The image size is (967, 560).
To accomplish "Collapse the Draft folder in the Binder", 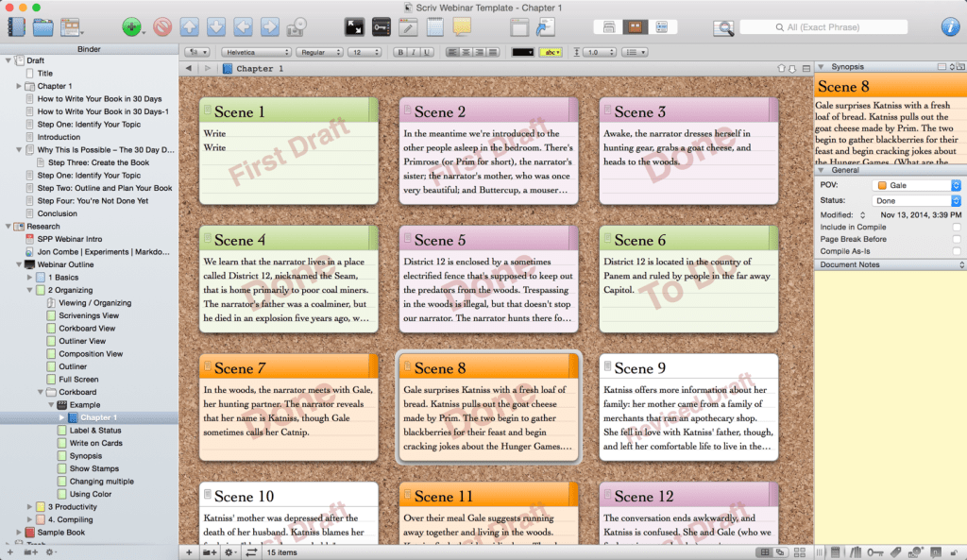I will tap(7, 59).
